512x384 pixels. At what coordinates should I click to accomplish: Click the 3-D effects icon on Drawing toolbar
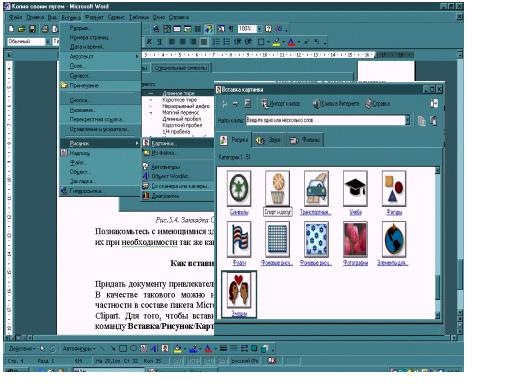[x=264, y=349]
